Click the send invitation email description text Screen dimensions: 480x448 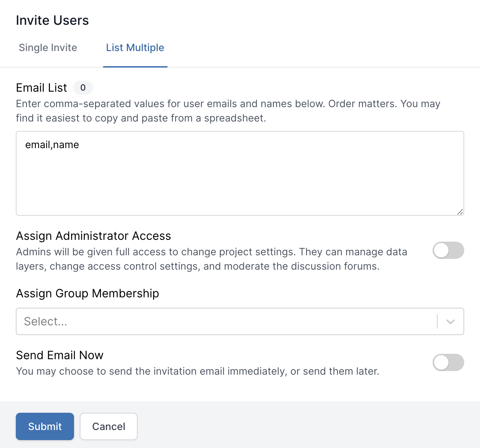(x=198, y=371)
